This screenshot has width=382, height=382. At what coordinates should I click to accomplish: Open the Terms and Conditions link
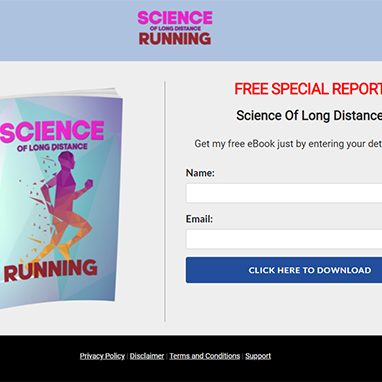[x=205, y=356]
